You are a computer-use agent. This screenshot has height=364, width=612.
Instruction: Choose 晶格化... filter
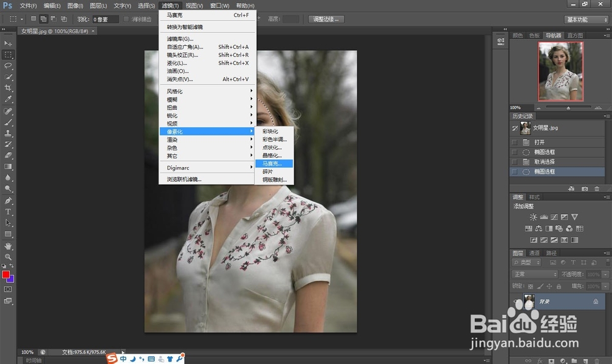point(274,155)
